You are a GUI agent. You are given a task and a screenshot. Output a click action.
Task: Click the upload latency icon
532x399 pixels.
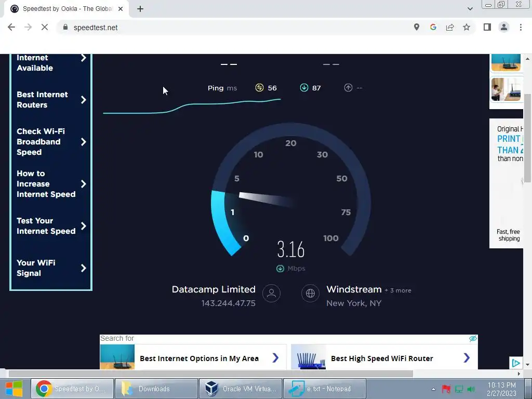pos(348,88)
